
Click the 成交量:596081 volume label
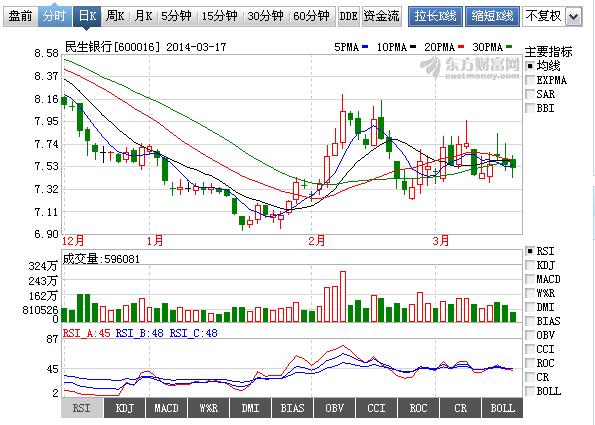[101, 259]
